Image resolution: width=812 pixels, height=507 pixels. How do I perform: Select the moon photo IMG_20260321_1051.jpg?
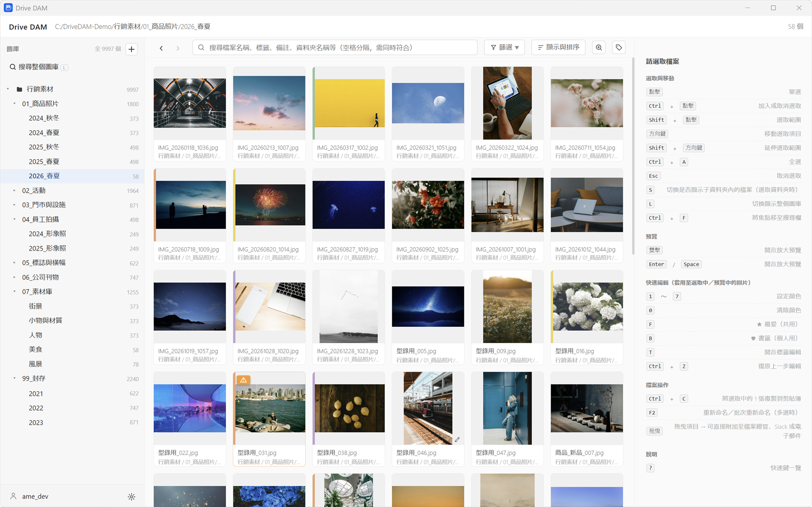pos(428,103)
